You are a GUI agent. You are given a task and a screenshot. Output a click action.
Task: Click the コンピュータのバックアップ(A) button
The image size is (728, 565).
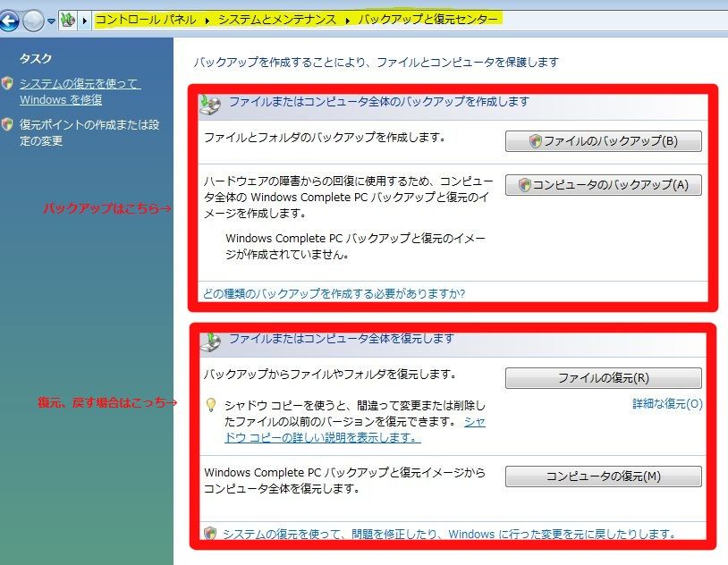click(x=603, y=185)
